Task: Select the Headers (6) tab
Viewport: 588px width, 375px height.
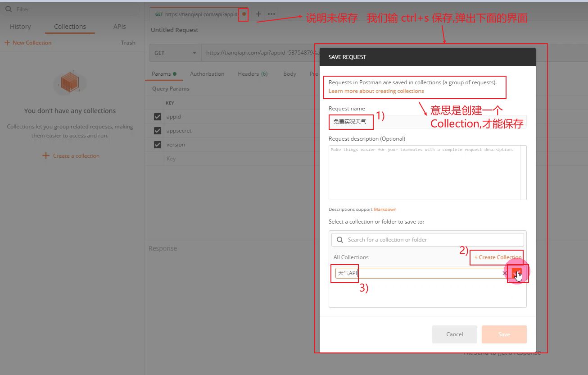Action: tap(253, 74)
